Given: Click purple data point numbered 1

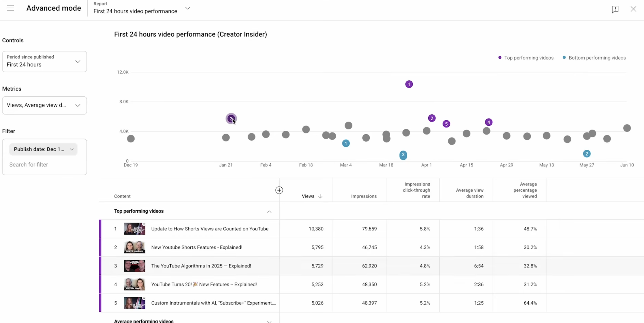Looking at the screenshot, I should pyautogui.click(x=409, y=84).
